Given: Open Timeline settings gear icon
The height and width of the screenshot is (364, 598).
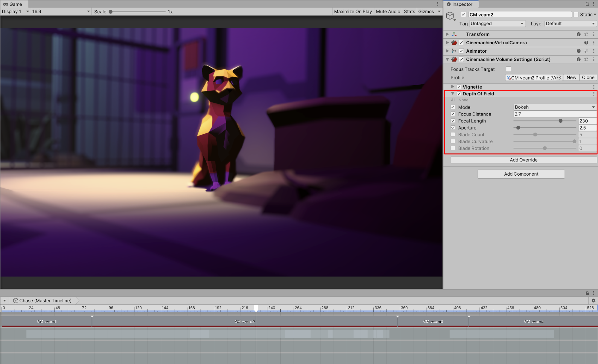Looking at the screenshot, I should [594, 301].
